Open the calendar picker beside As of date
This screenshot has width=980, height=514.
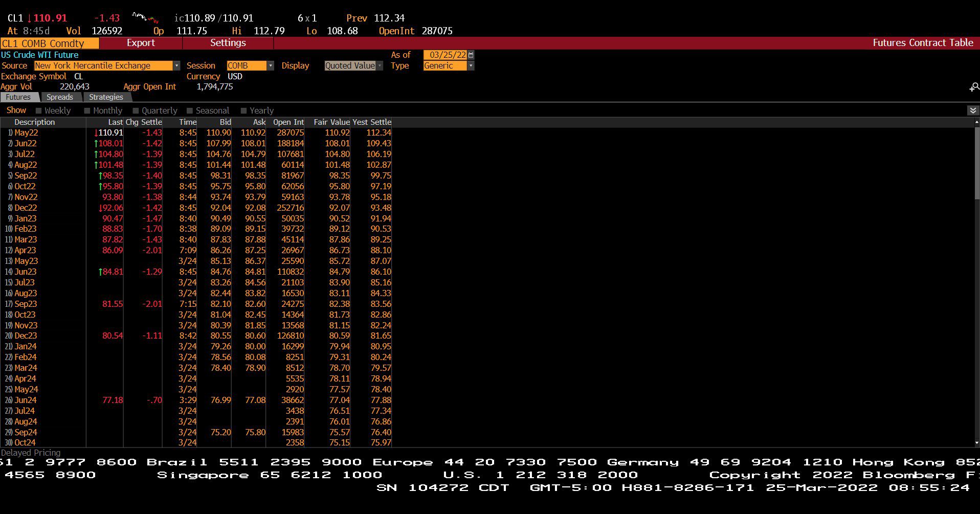click(x=471, y=55)
